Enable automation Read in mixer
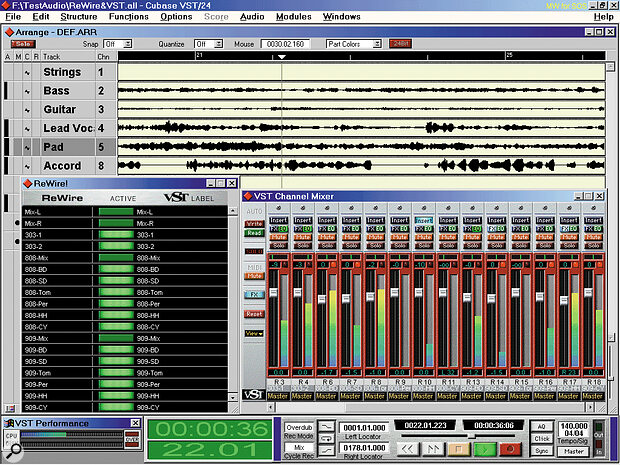The height and width of the screenshot is (465, 620). 254,233
